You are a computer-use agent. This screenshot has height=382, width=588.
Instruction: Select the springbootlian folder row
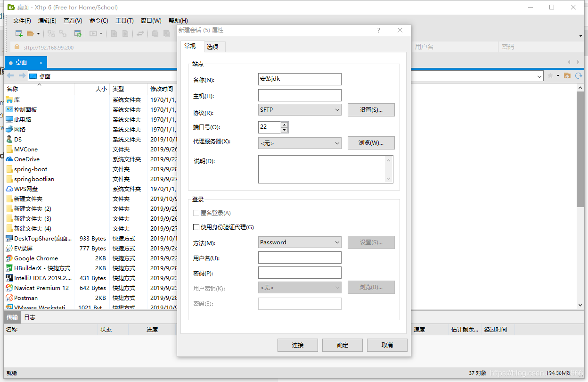[x=90, y=179]
